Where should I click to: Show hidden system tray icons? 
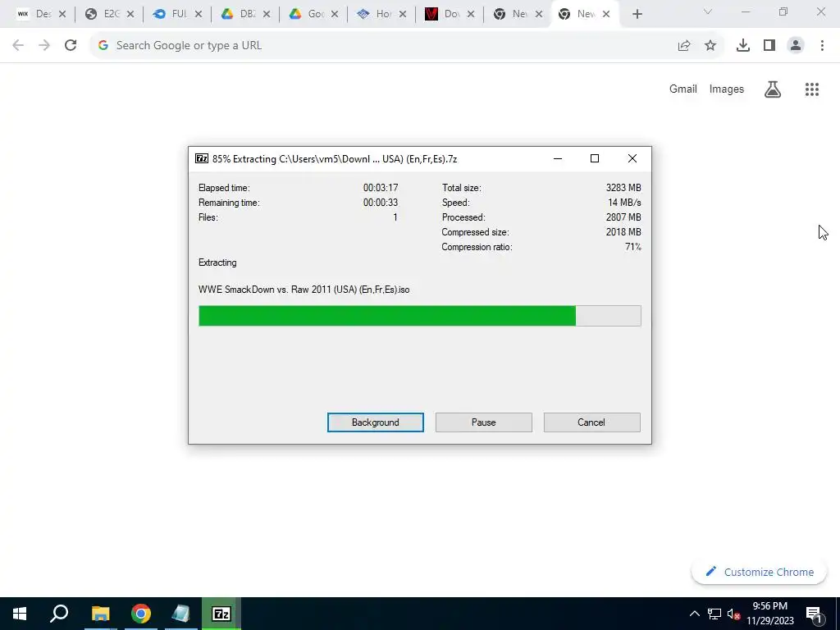694,614
